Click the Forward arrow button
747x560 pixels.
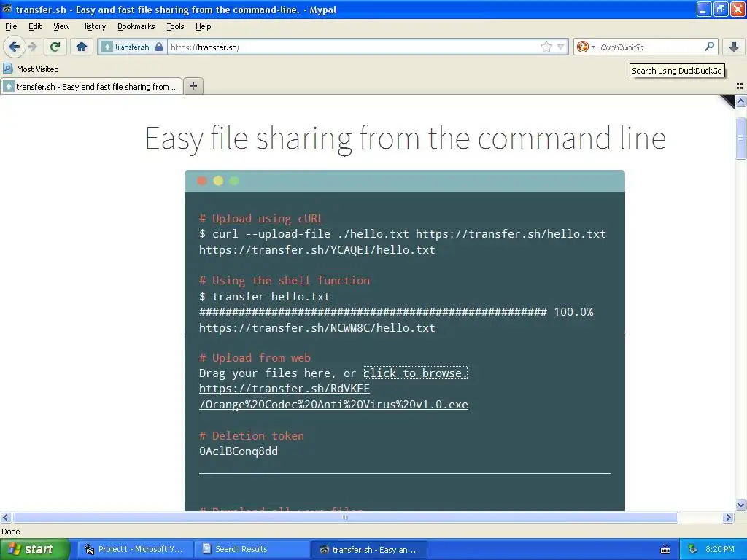pos(32,47)
